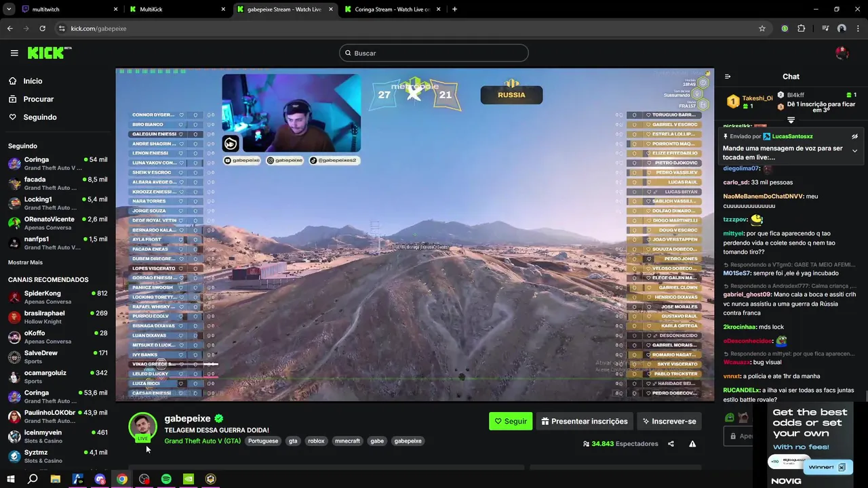The image size is (868, 488).
Task: Open PaulinhoLOKObr recommended channel
Action: click(58, 416)
